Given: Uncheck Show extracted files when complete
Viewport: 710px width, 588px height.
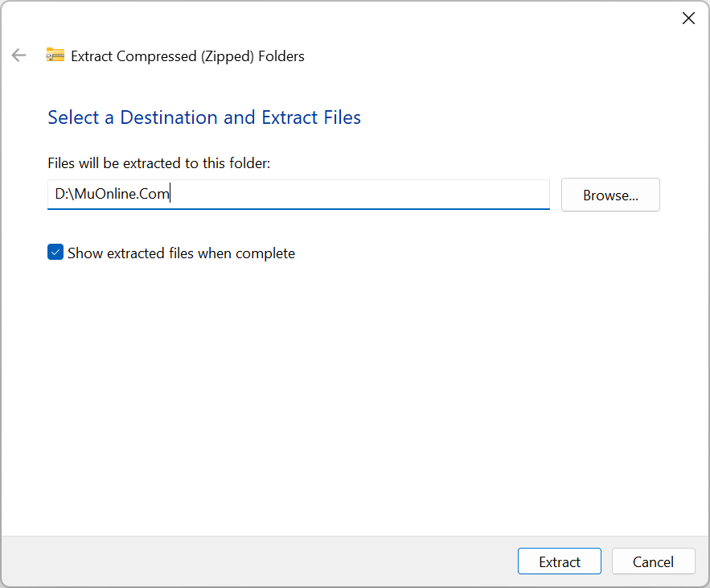Looking at the screenshot, I should pos(55,253).
